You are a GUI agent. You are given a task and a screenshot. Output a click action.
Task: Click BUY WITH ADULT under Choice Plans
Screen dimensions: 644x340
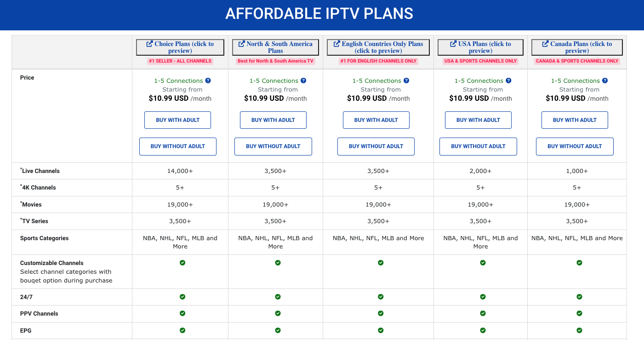(x=177, y=120)
